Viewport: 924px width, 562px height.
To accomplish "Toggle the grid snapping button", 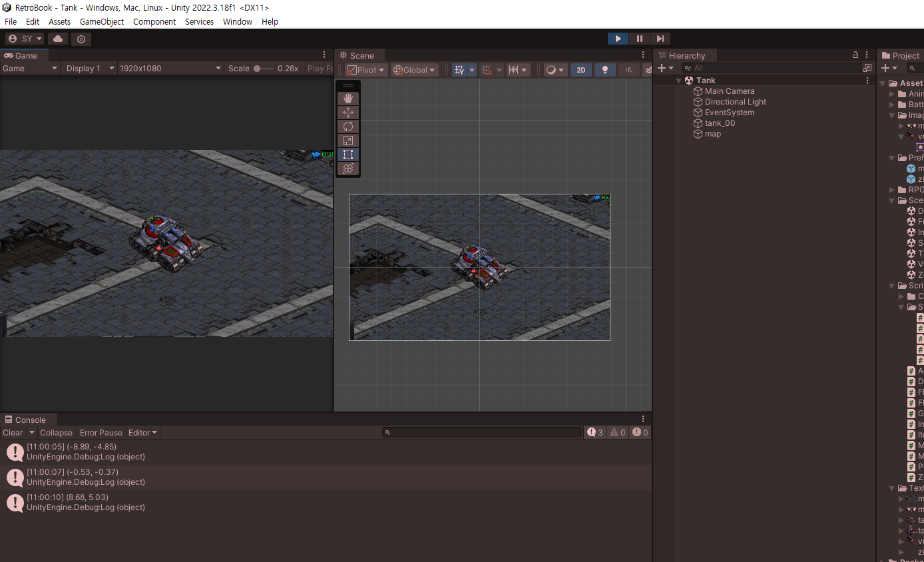I will click(x=487, y=70).
